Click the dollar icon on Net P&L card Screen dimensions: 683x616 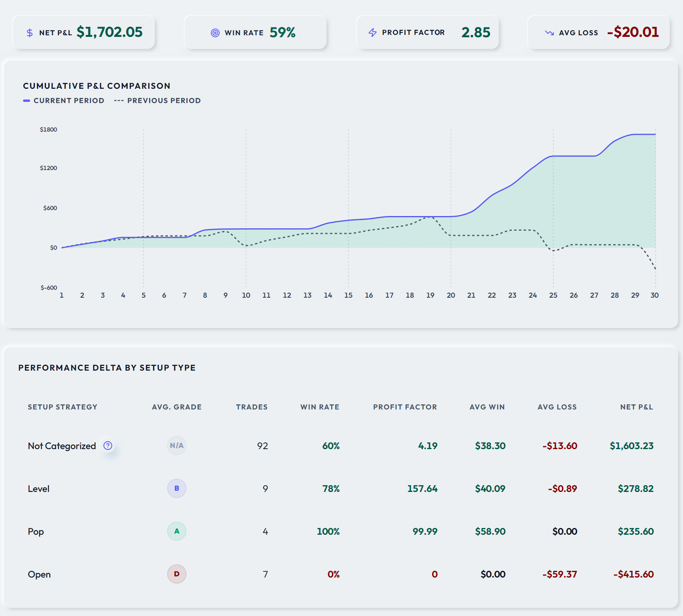click(x=30, y=33)
